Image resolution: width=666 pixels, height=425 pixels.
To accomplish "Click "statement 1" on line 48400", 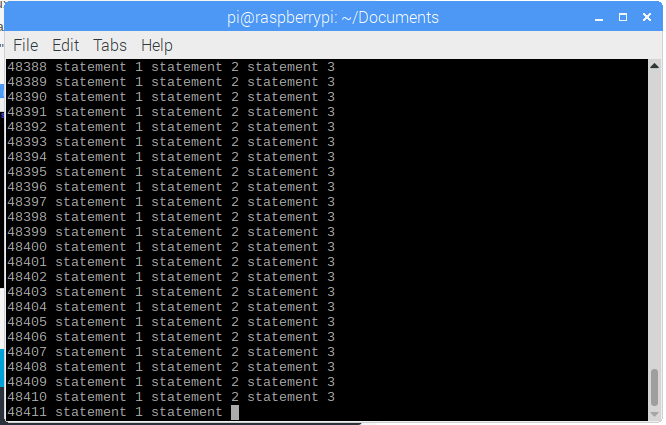I will pos(99,247).
